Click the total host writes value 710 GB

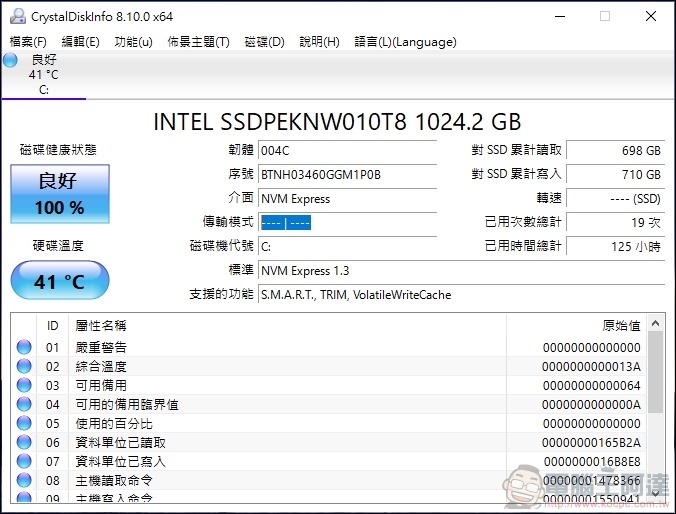[x=616, y=175]
